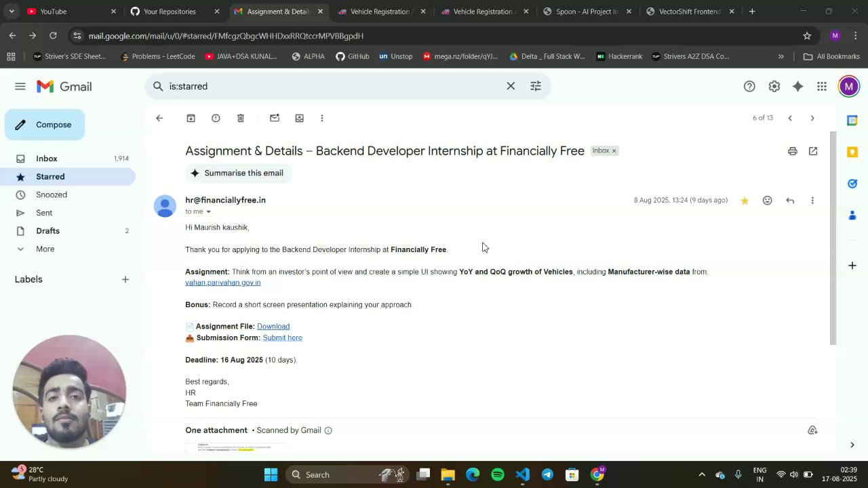Image resolution: width=868 pixels, height=488 pixels.
Task: Open the Gmail main menu hamburger
Action: click(20, 86)
